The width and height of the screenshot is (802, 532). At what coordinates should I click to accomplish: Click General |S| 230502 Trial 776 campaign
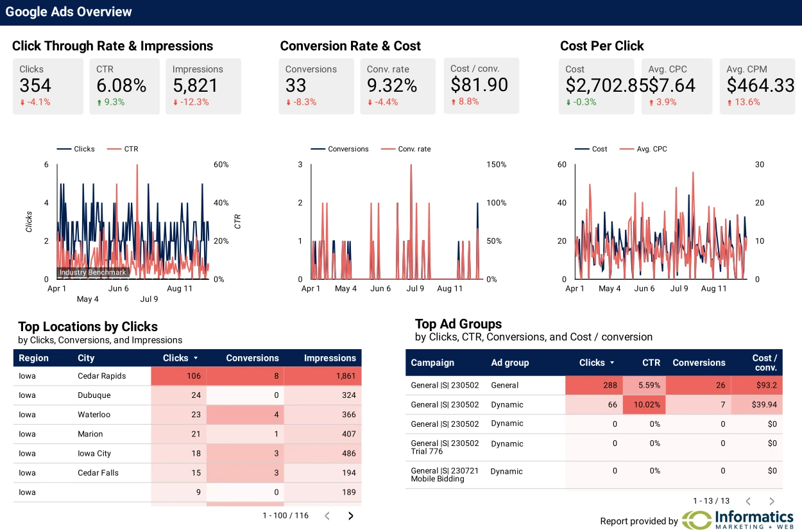tap(445, 447)
